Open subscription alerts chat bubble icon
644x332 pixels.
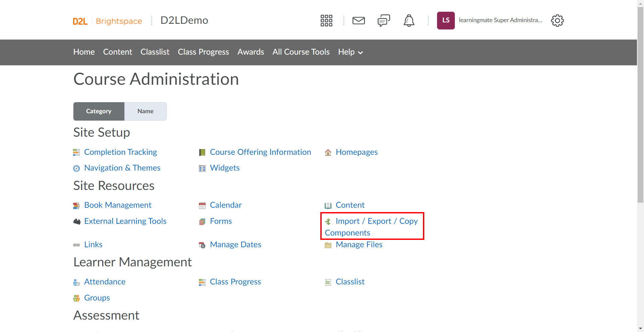(x=384, y=20)
